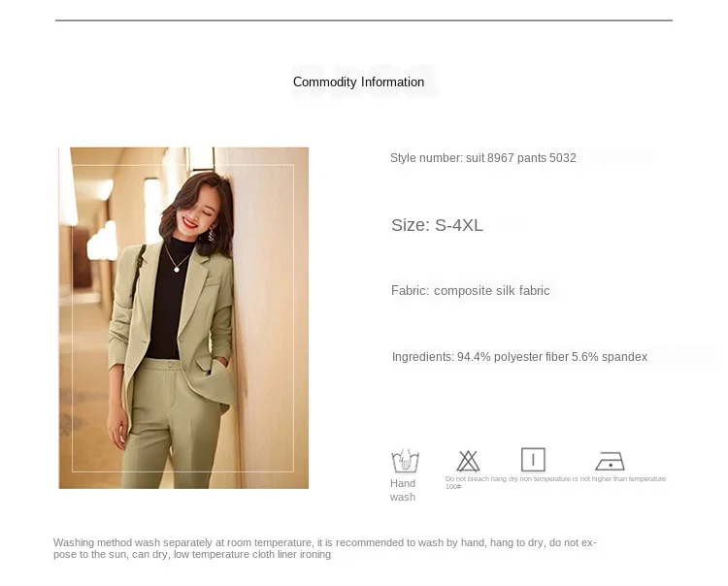
Task: Select the Size: S-4XL text
Action: coord(437,225)
